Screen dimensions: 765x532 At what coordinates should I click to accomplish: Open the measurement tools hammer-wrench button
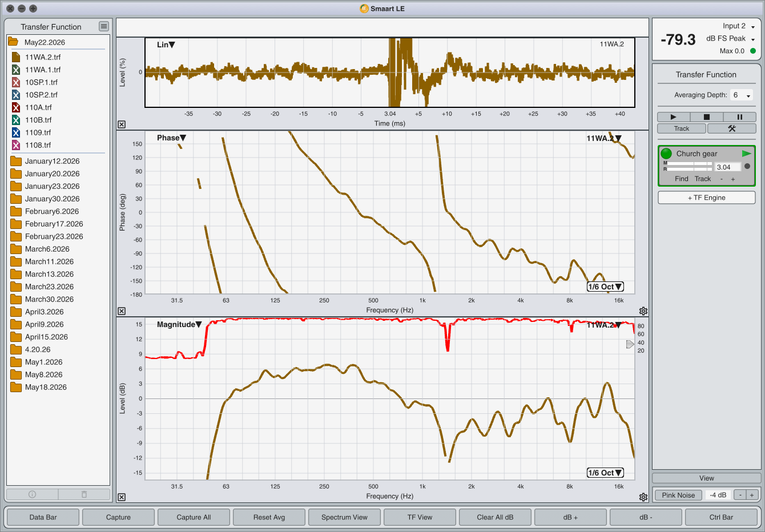tap(732, 128)
